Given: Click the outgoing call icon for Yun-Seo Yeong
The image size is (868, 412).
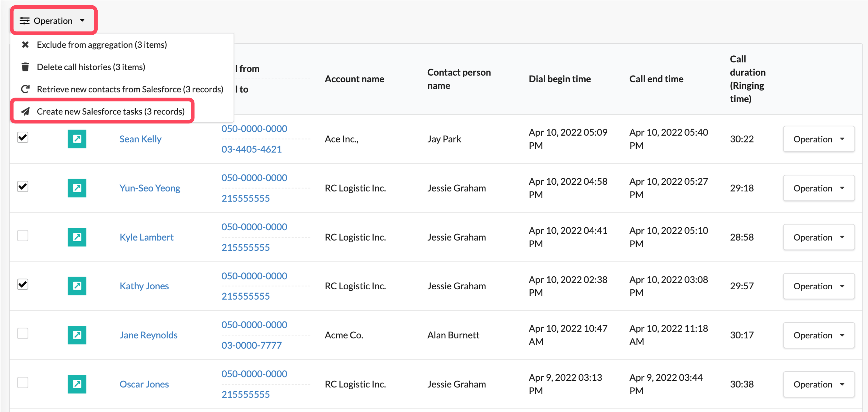Looking at the screenshot, I should click(77, 188).
